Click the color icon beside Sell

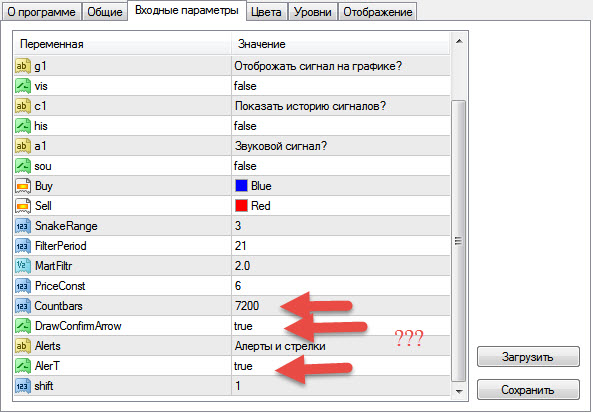23,206
